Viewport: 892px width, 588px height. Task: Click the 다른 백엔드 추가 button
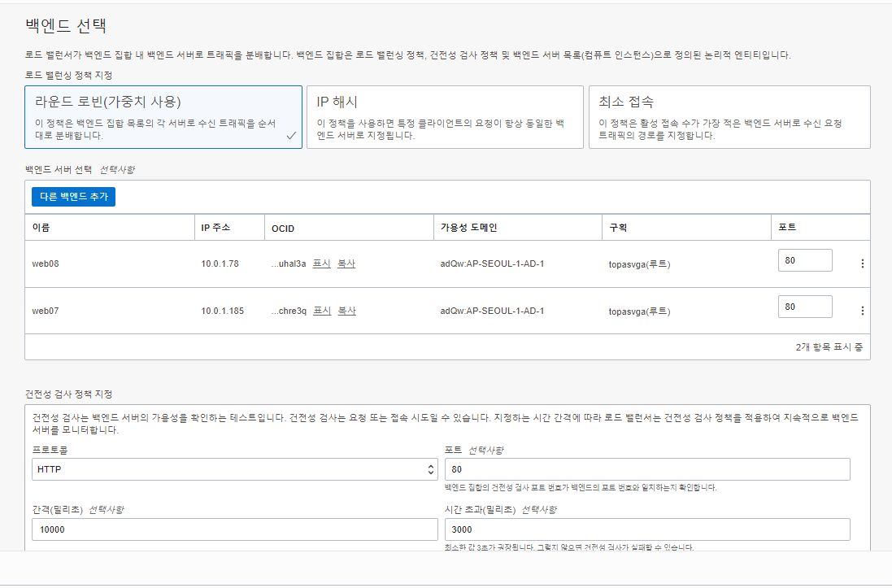coord(73,196)
